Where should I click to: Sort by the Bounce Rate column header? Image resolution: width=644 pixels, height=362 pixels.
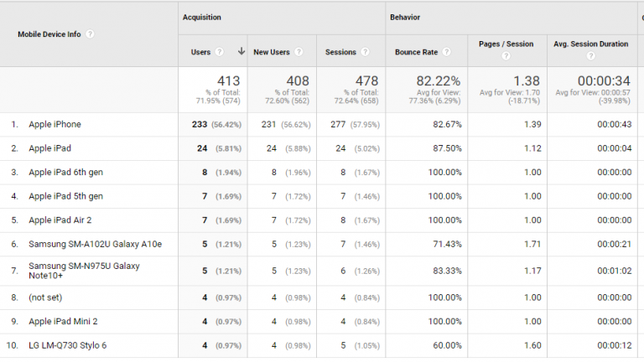click(x=416, y=52)
